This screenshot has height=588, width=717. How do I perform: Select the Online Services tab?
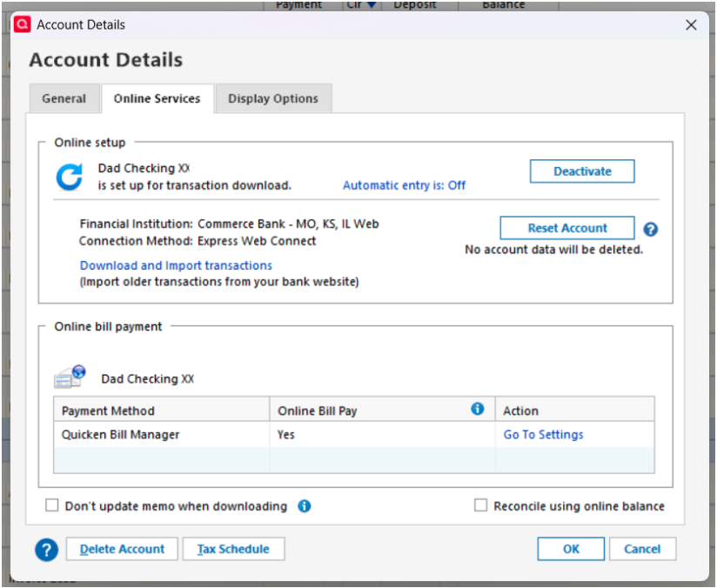click(x=157, y=98)
